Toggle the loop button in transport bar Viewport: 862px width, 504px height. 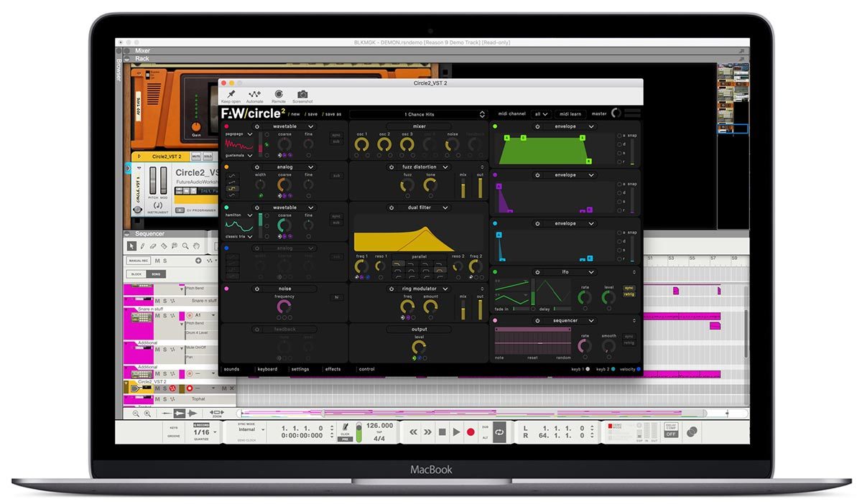tap(499, 431)
